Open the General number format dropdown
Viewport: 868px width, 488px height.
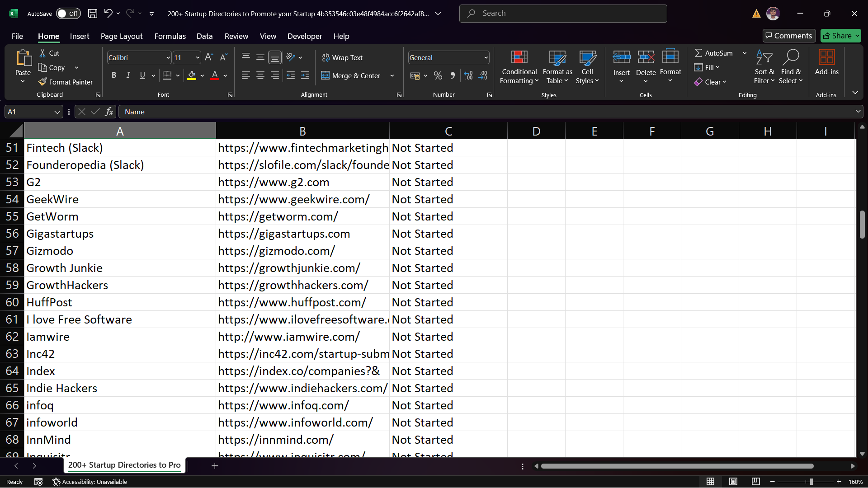pos(486,58)
